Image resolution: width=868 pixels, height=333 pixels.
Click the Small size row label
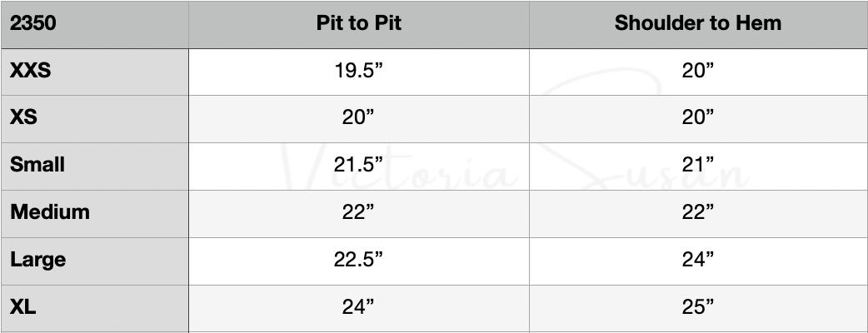[x=37, y=165]
